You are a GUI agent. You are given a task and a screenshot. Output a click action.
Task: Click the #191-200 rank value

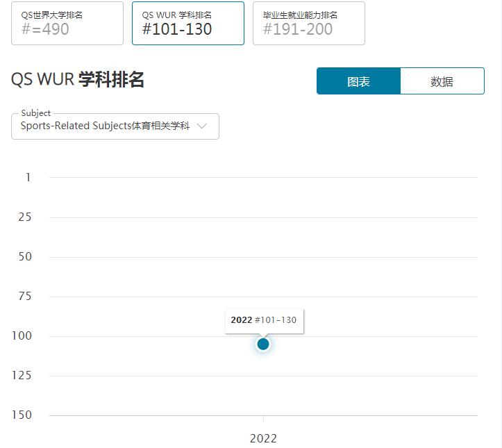[x=298, y=29]
